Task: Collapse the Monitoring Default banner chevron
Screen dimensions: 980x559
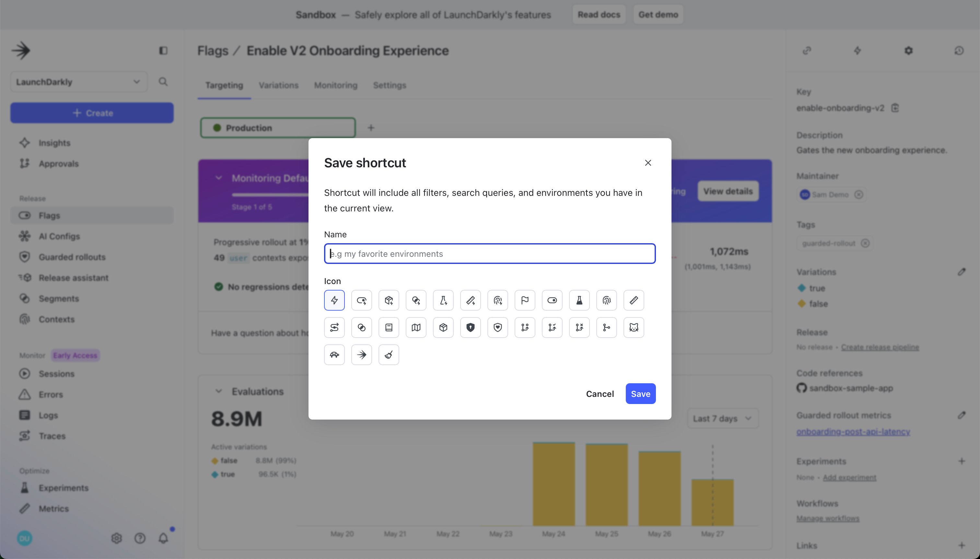Action: (219, 178)
